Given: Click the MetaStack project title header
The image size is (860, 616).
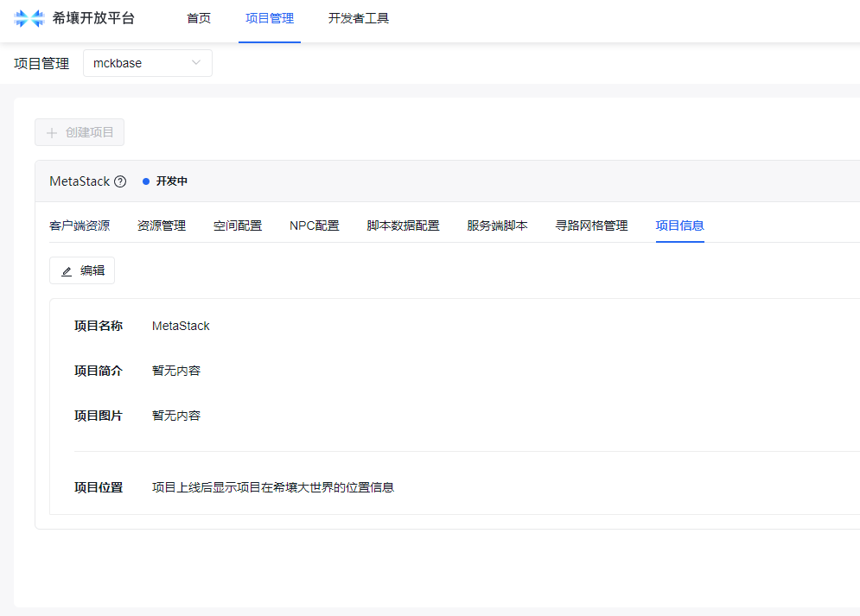Looking at the screenshot, I should coord(80,181).
